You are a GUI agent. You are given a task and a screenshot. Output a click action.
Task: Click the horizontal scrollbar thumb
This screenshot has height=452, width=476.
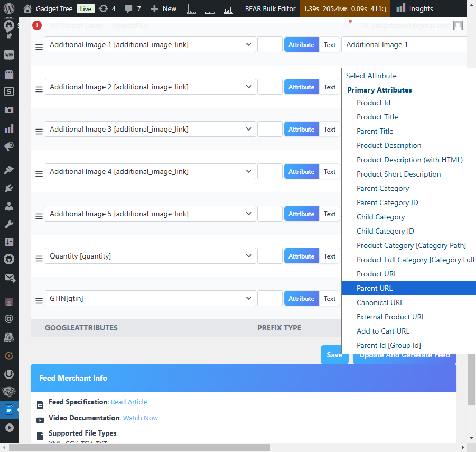pyautogui.click(x=139, y=447)
